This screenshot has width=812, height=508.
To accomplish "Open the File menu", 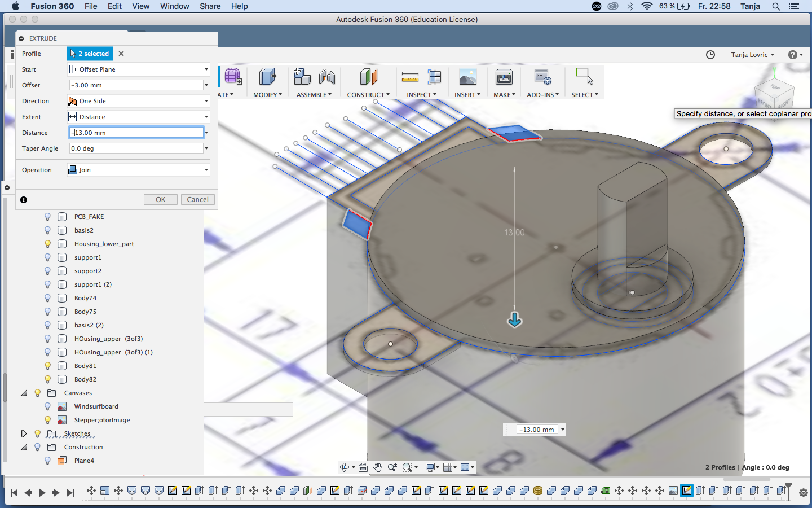I will [91, 6].
